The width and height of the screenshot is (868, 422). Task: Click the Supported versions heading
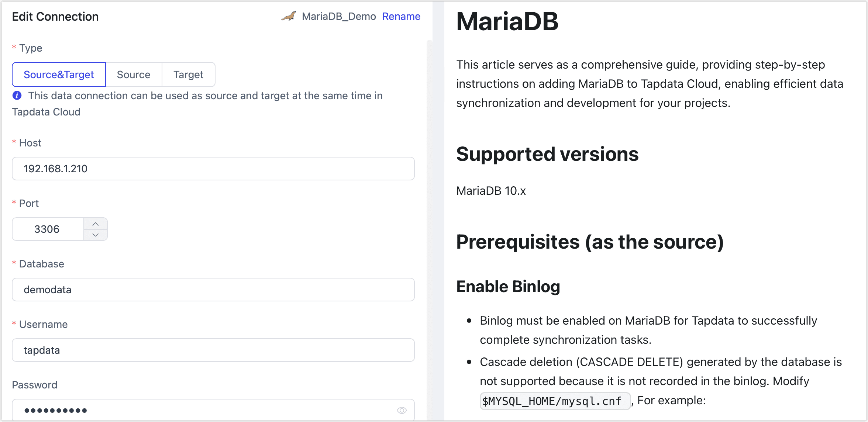pyautogui.click(x=547, y=154)
